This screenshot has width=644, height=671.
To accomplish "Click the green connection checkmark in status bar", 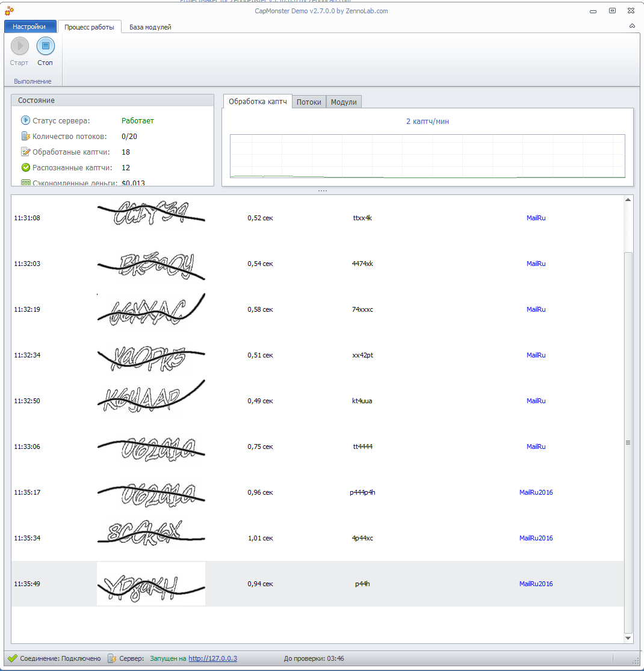I will [x=13, y=658].
